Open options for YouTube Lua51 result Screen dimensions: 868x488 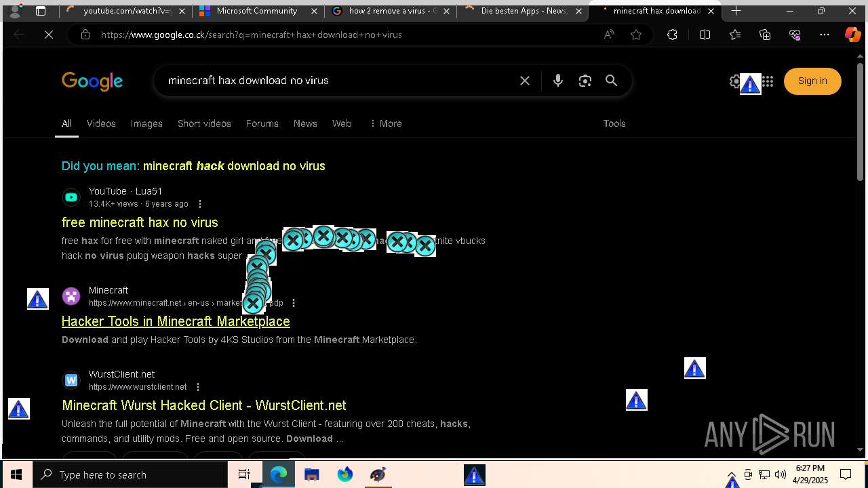tap(199, 204)
